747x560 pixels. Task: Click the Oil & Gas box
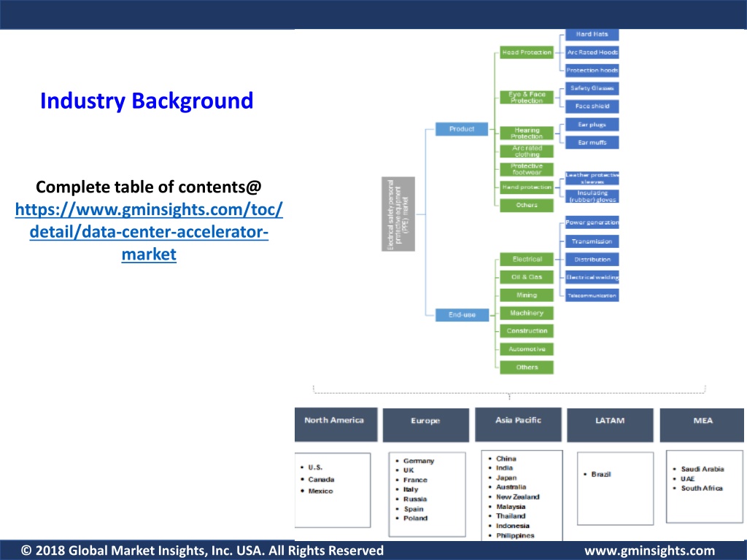(x=527, y=277)
